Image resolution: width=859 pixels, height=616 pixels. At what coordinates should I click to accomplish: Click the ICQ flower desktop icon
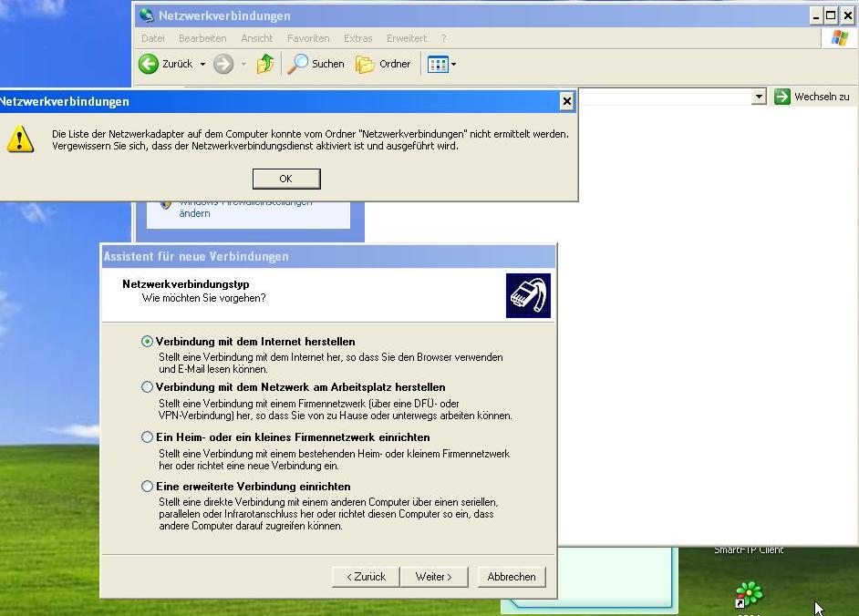click(749, 594)
